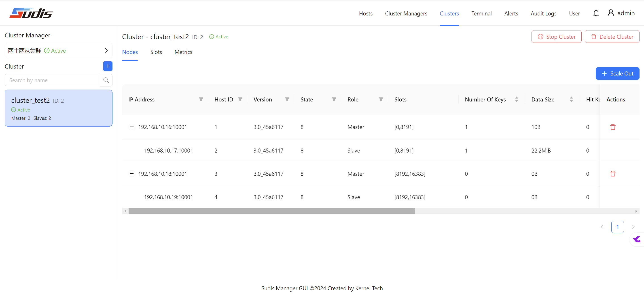Click IP 192.168.10.17:10001 cell
Image resolution: width=644 pixels, height=297 pixels.
(169, 151)
